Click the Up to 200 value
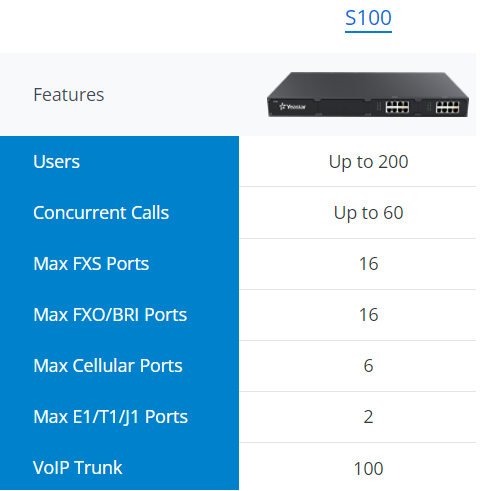Screen dimensions: 481x491 368,162
